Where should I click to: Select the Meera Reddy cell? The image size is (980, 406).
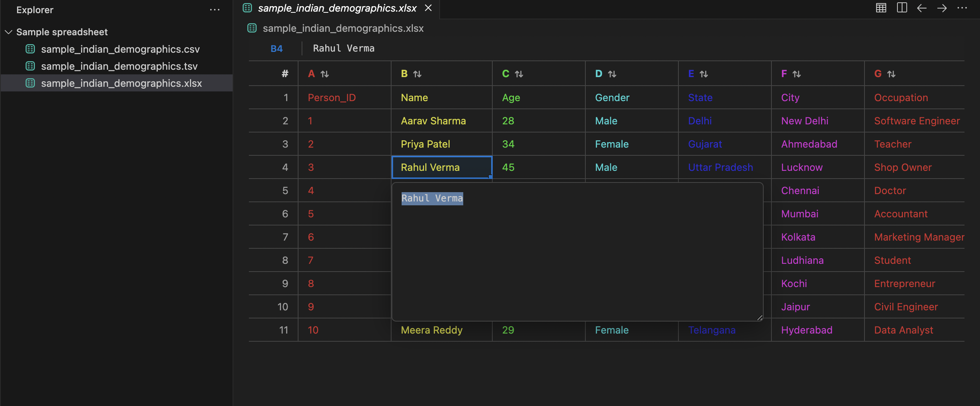click(442, 330)
